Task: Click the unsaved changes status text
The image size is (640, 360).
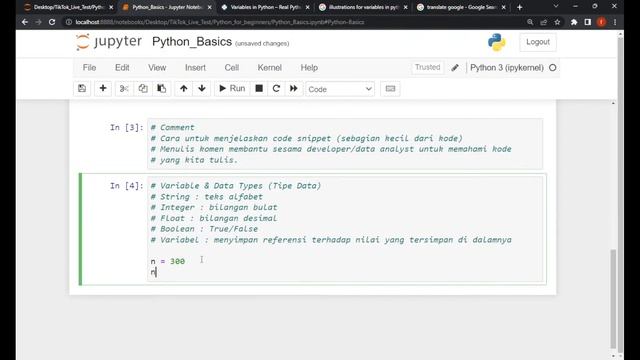Action: [262, 43]
